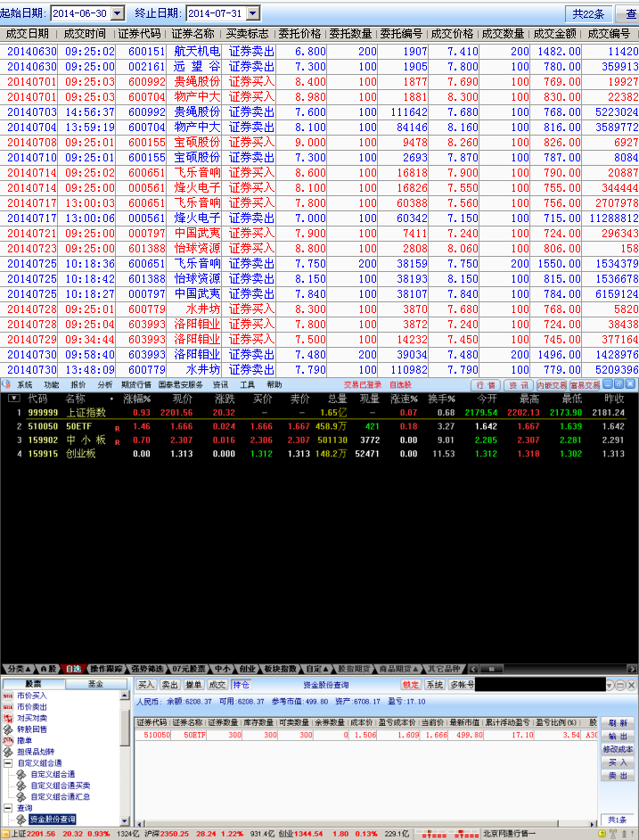Sort by the 成交金额 column header

coord(554,34)
